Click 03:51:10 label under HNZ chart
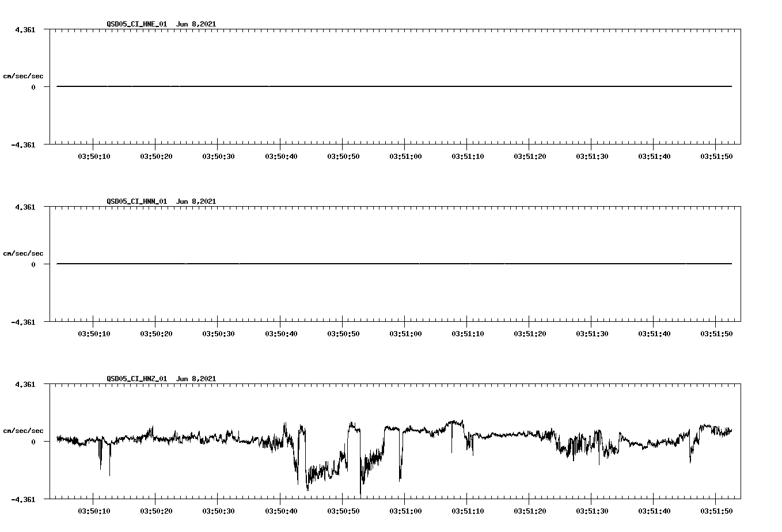782x532 pixels. [x=468, y=511]
